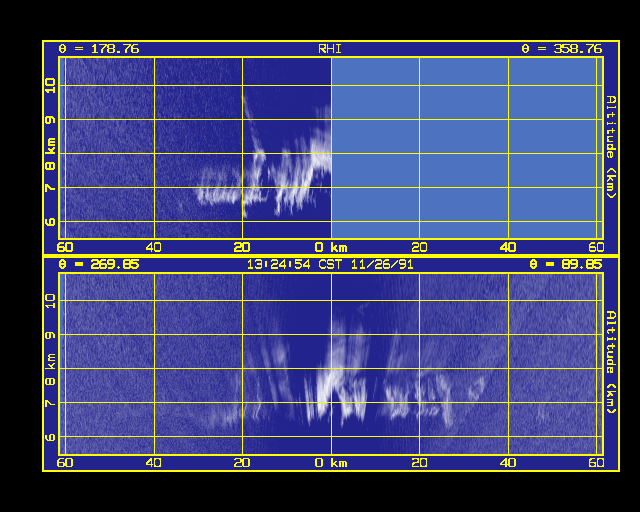Click the "8 km" altitude label, lower panel
640x512 pixels.
(x=50, y=370)
